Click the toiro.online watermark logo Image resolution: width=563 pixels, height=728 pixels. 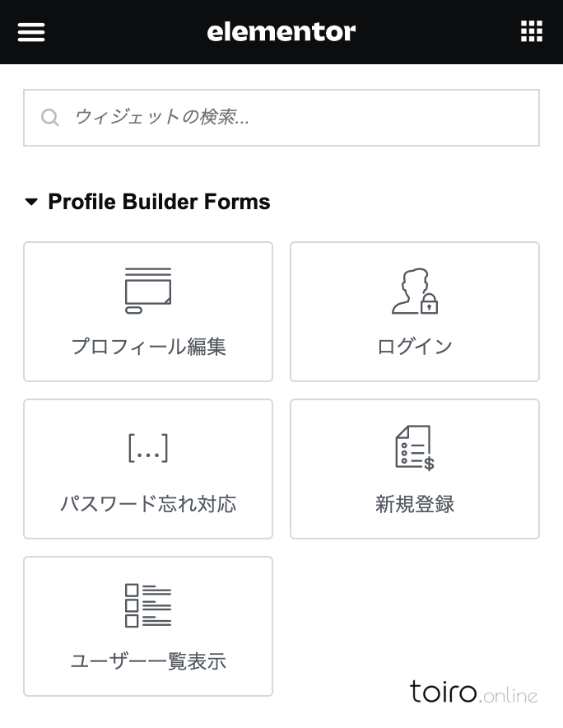(473, 691)
